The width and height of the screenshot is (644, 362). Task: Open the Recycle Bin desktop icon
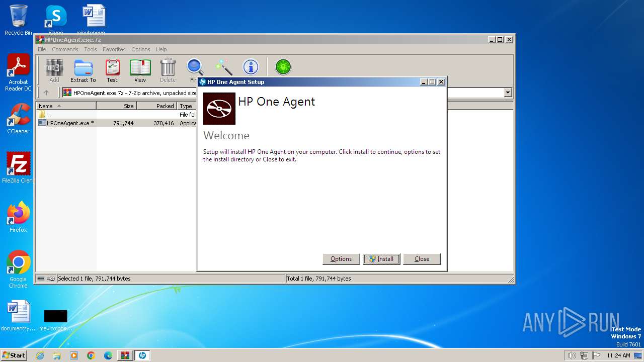click(x=18, y=20)
